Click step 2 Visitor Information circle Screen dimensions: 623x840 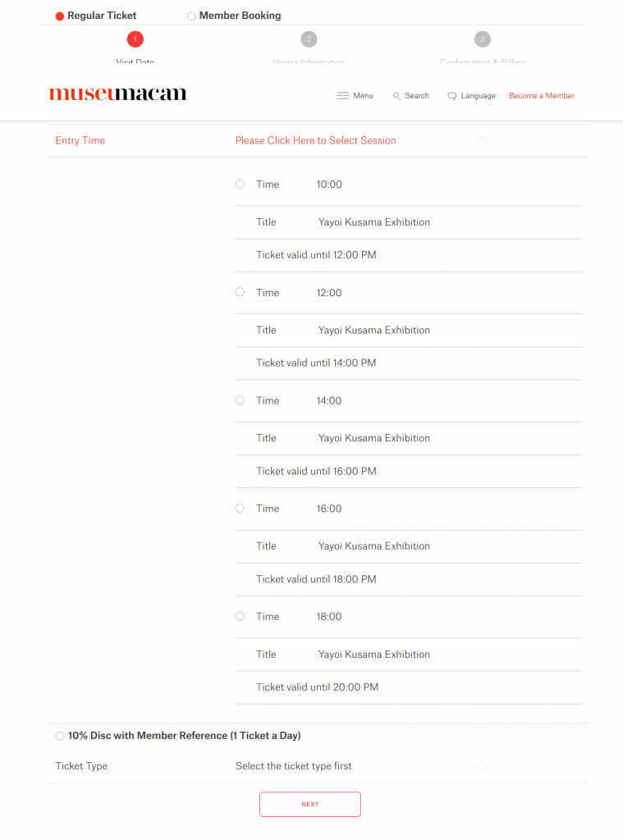(x=309, y=39)
